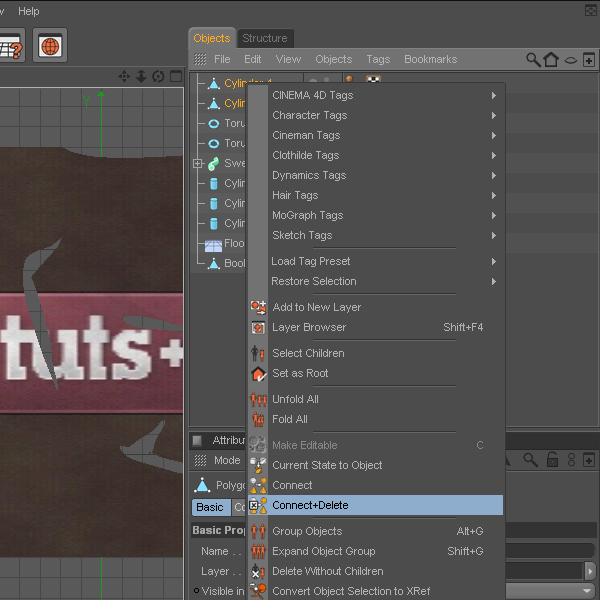Open the Load Tag Preset submenu

375,261
